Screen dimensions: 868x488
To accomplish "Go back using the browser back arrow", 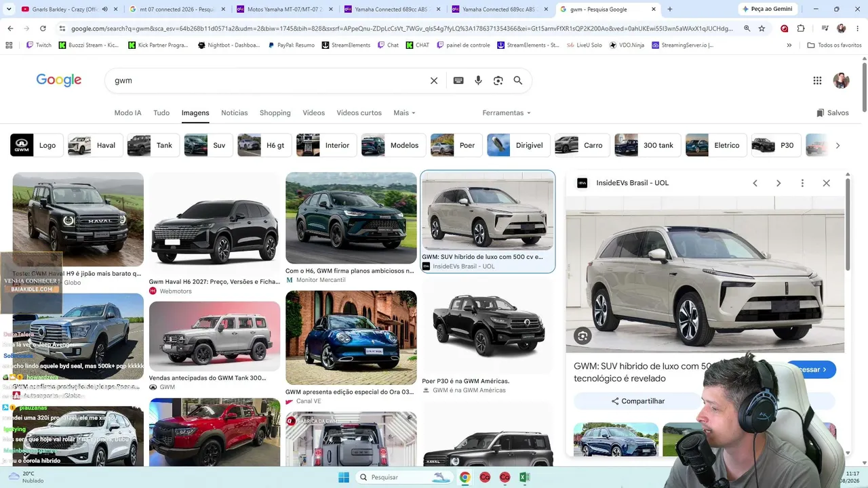I will point(10,28).
